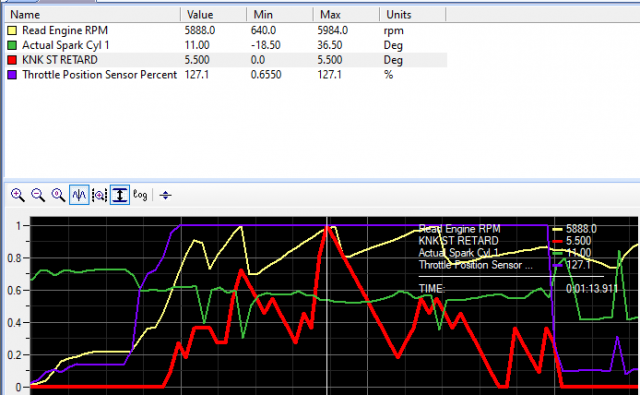Zoom in on the chart
The width and height of the screenshot is (640, 395).
point(18,195)
